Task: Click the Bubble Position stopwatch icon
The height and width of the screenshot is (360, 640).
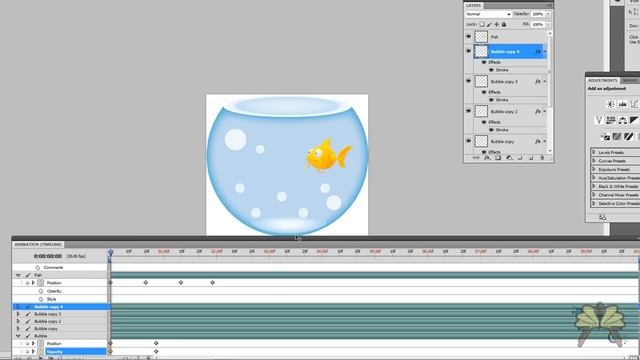Action: 40,344
